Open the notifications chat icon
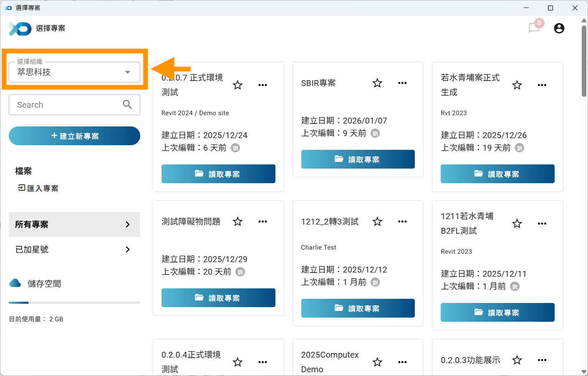The width and height of the screenshot is (588, 376). coord(534,28)
